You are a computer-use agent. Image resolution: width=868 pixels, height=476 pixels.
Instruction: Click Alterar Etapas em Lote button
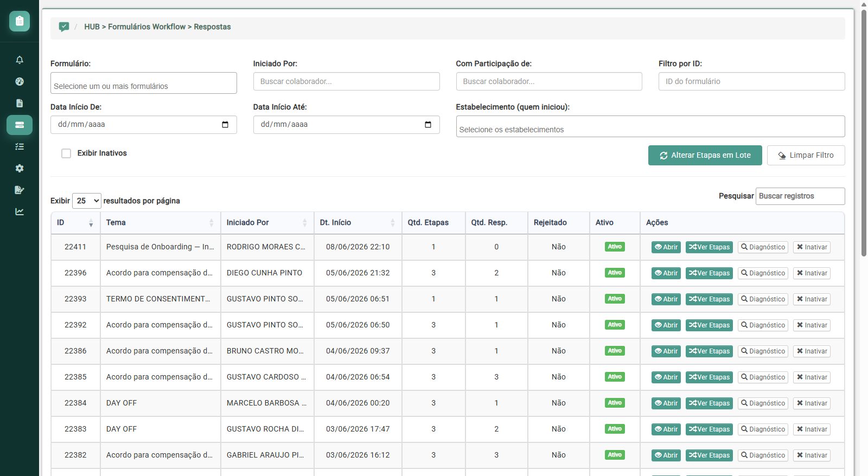705,155
